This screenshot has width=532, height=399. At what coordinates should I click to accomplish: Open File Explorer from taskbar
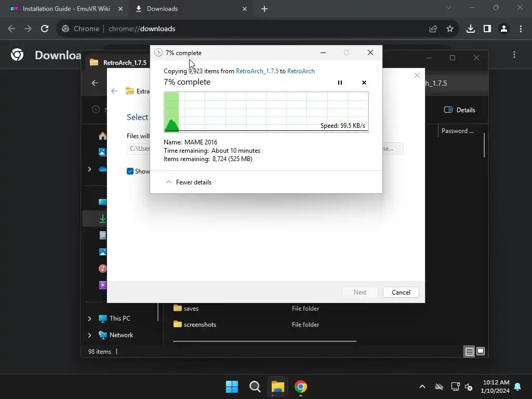pos(277,387)
